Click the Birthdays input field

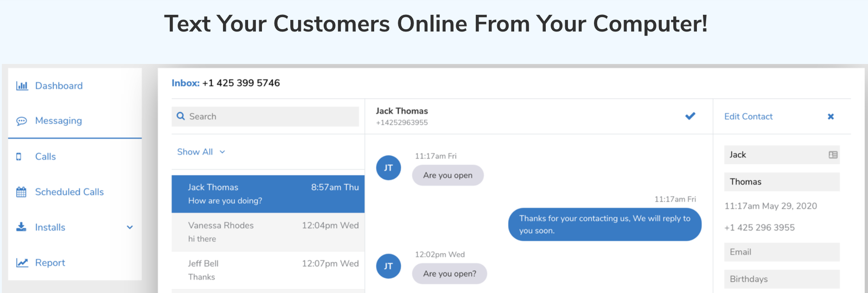pos(782,279)
